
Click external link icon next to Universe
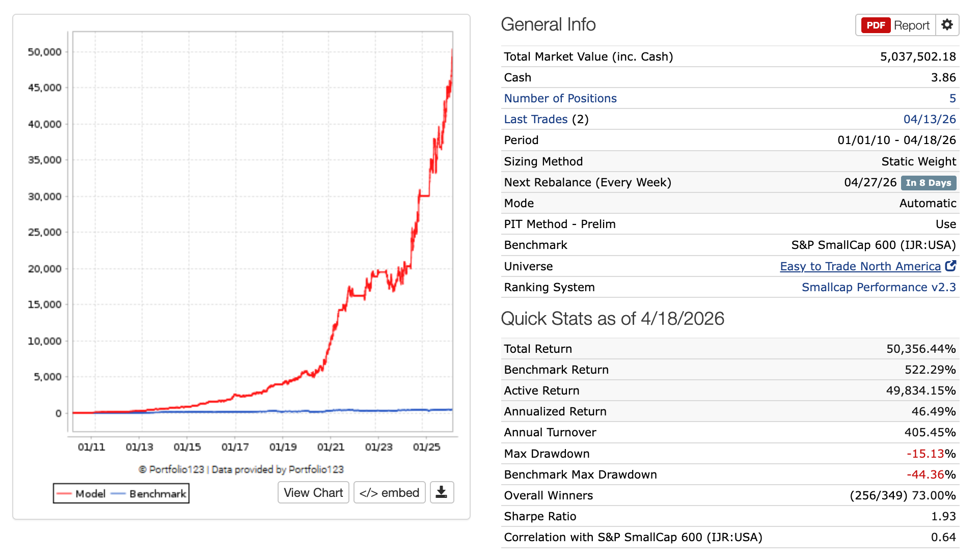point(950,266)
